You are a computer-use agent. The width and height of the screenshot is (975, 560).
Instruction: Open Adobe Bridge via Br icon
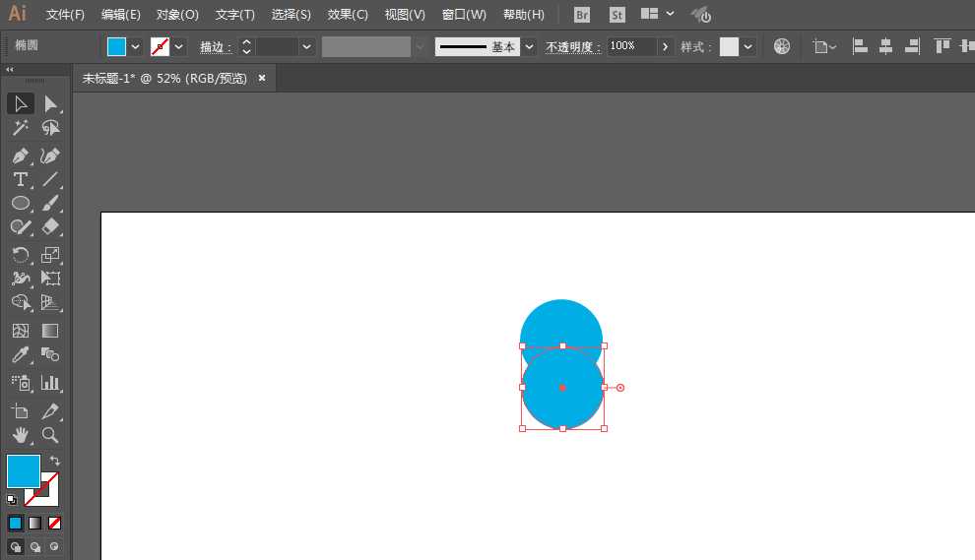tap(582, 15)
